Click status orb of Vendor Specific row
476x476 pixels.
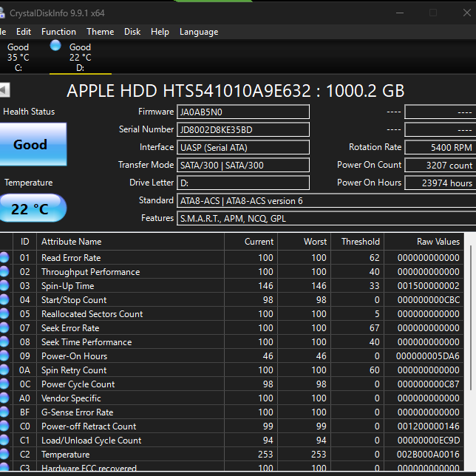(x=4, y=398)
